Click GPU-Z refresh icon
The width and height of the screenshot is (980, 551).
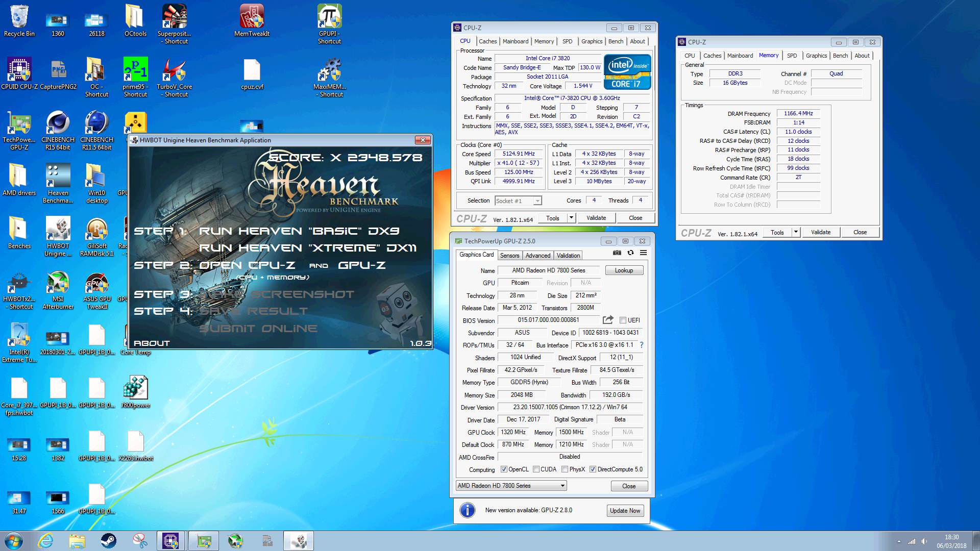click(630, 253)
